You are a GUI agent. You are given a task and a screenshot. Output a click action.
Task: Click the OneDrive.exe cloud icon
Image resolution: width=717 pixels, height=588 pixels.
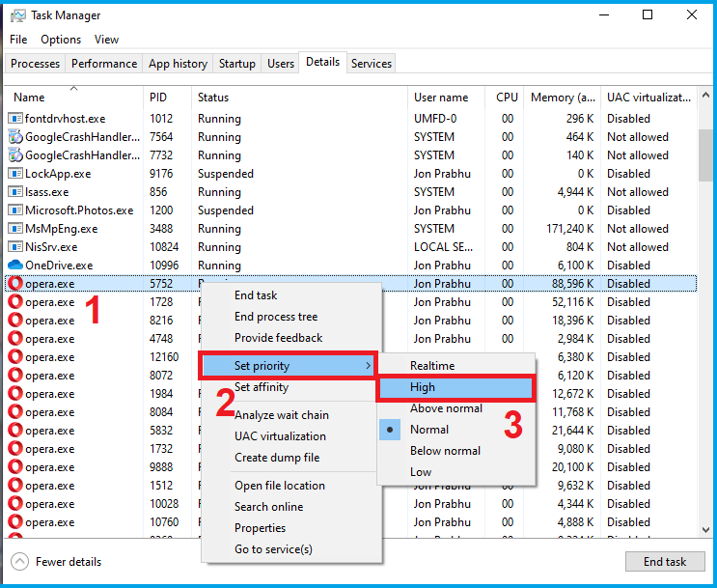[x=15, y=265]
